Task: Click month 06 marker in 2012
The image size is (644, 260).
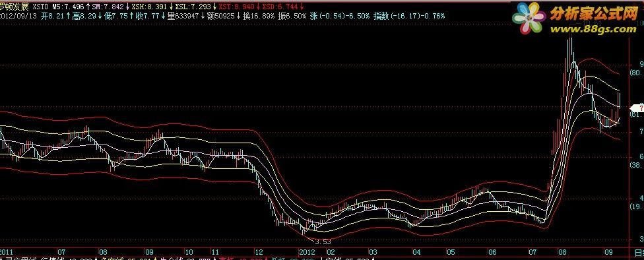Action: (493, 251)
